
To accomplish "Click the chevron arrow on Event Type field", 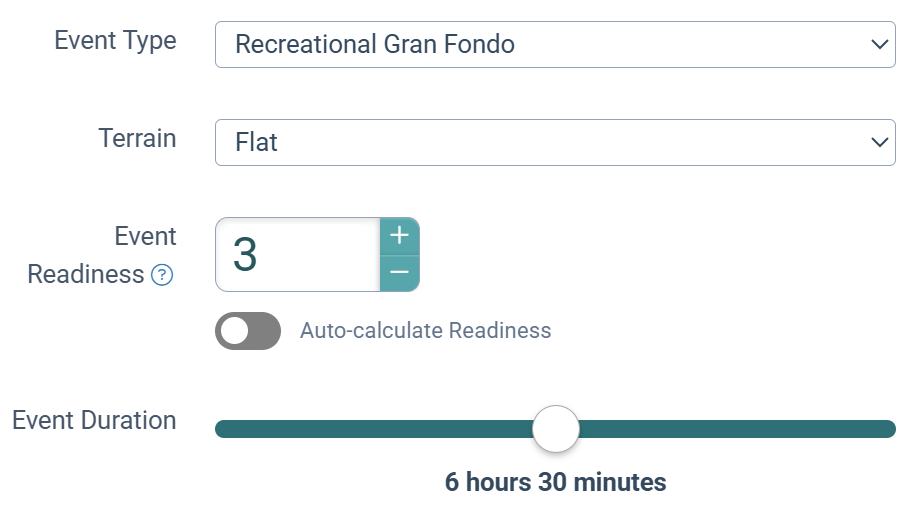I will 879,44.
